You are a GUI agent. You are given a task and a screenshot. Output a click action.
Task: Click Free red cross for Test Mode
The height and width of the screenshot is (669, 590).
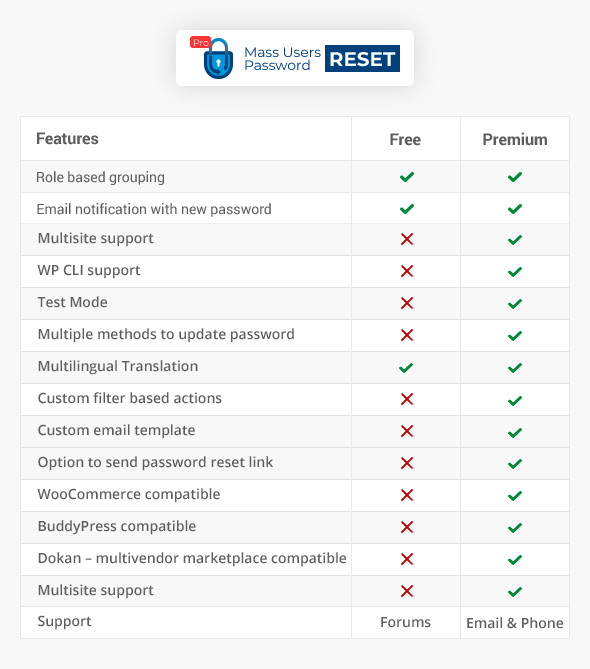[x=407, y=303]
